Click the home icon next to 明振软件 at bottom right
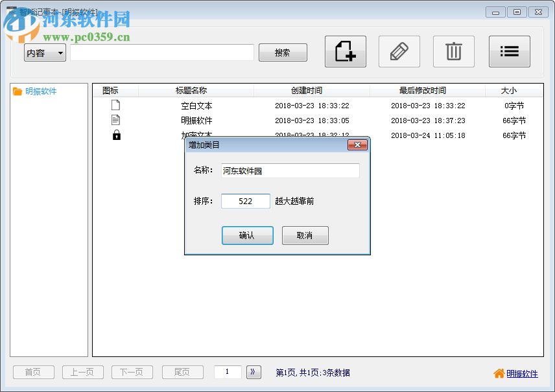The width and height of the screenshot is (555, 392). [x=498, y=374]
